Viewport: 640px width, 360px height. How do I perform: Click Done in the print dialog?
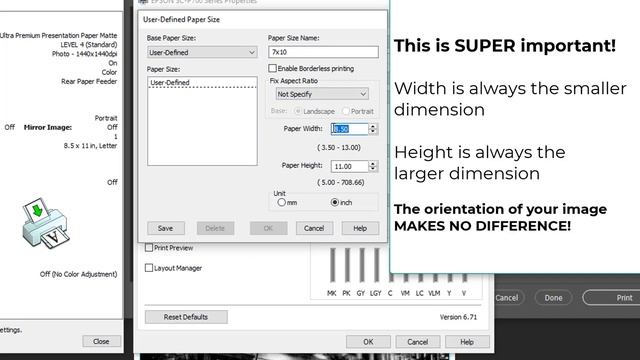(553, 298)
